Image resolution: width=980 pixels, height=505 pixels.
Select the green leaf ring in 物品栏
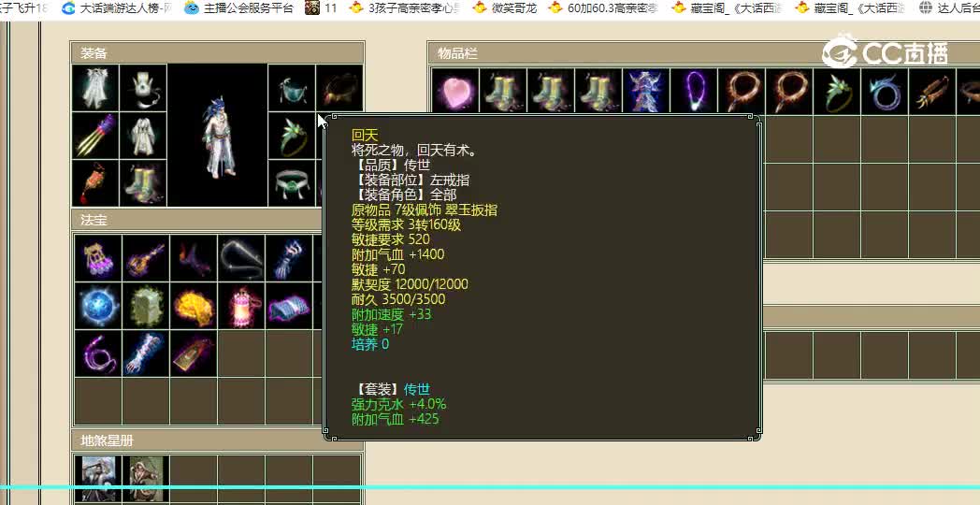click(836, 92)
